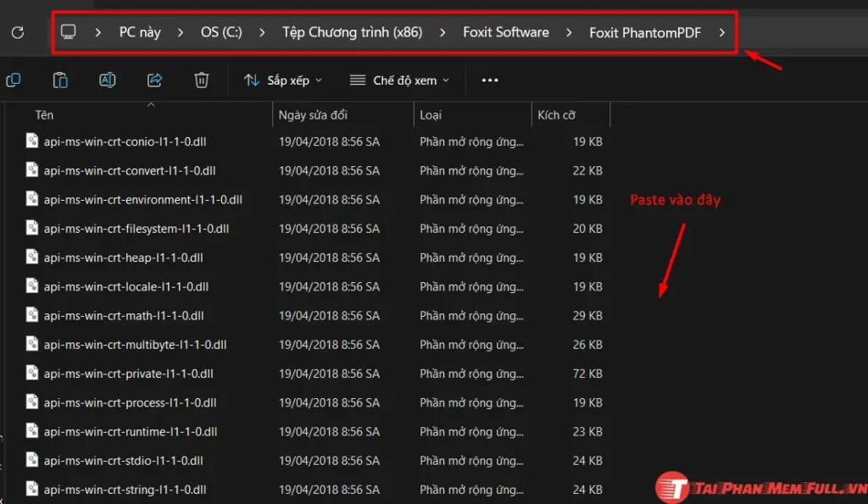Click the file icon of api-ms-win-crt-math-l1-1-0.dll
Image resolution: width=868 pixels, height=504 pixels.
pyautogui.click(x=31, y=315)
